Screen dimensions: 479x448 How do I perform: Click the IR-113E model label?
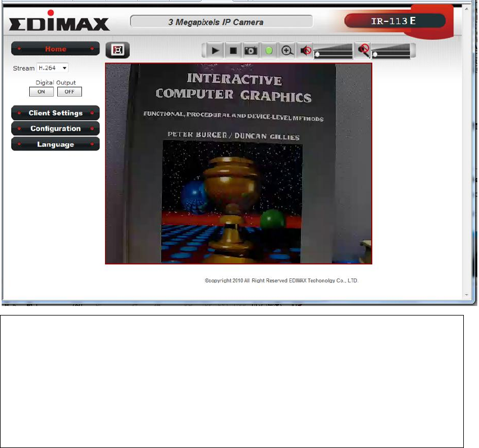coord(393,21)
